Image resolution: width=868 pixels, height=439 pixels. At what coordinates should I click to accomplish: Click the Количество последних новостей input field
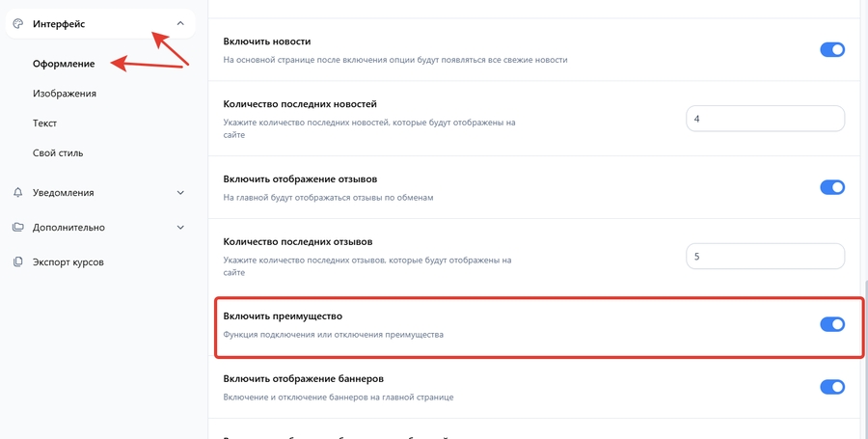765,118
